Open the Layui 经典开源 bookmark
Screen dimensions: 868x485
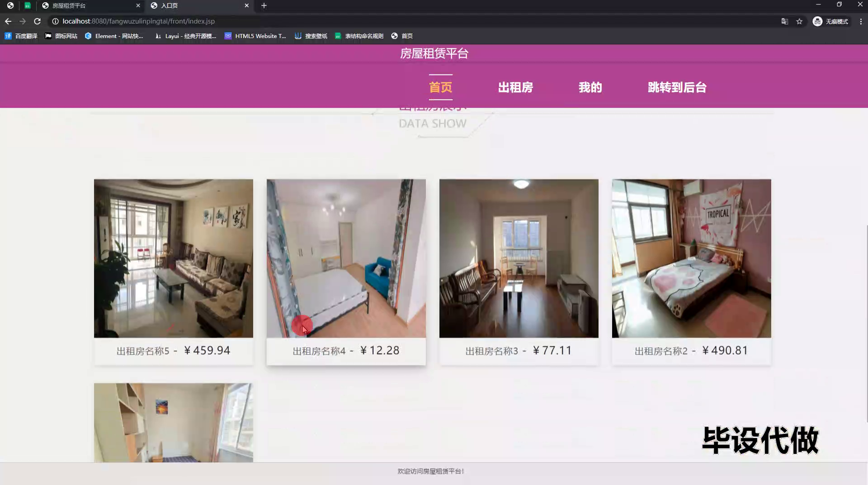tap(185, 36)
